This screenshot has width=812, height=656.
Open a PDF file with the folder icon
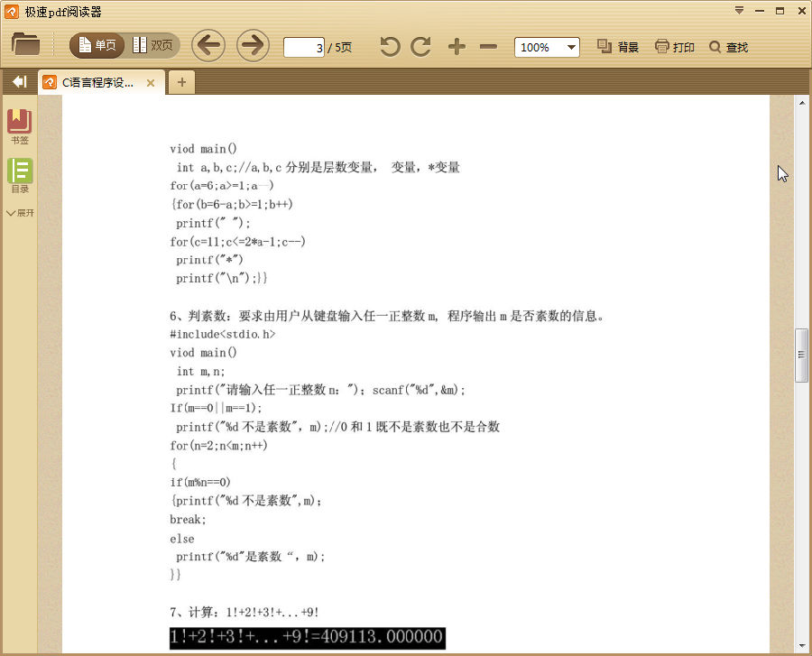click(25, 46)
